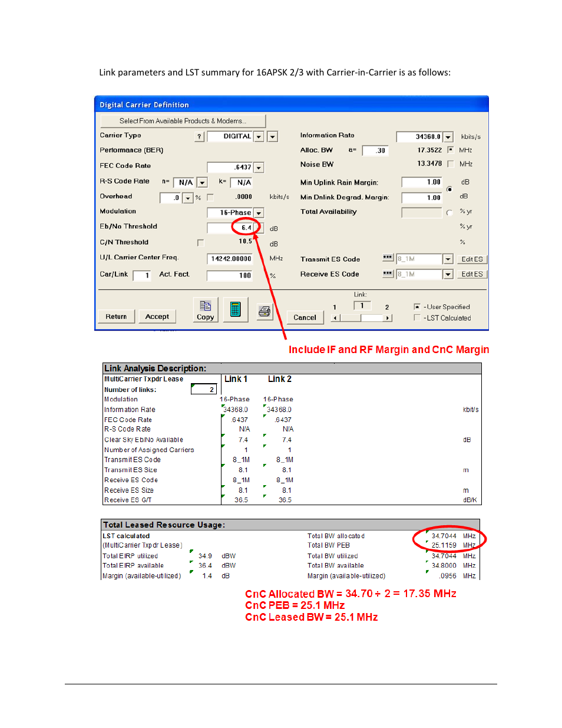Viewport: 562px width, 728px height.
Task: Click the Cancel button
Action: point(305,317)
